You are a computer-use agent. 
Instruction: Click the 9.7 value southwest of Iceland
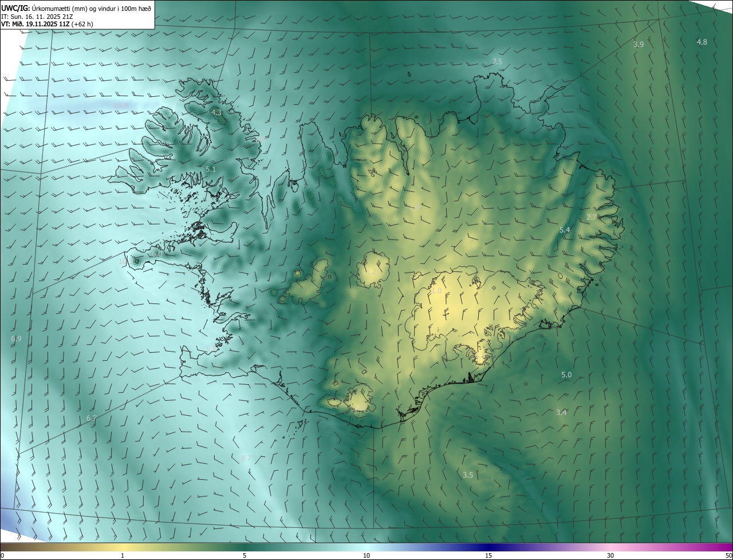pos(246,458)
